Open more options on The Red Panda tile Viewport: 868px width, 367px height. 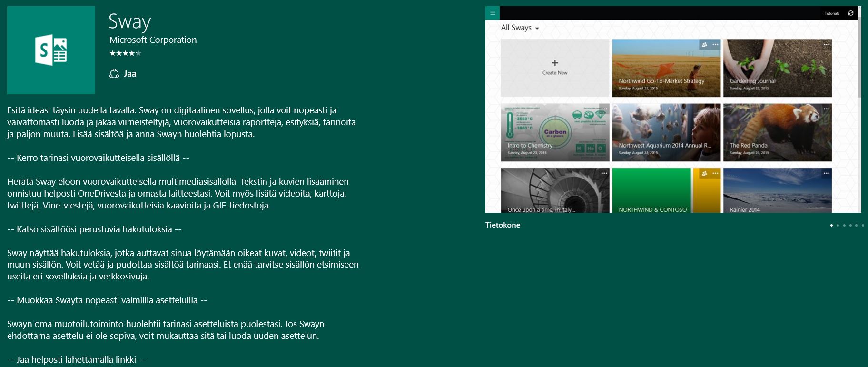coord(827,109)
